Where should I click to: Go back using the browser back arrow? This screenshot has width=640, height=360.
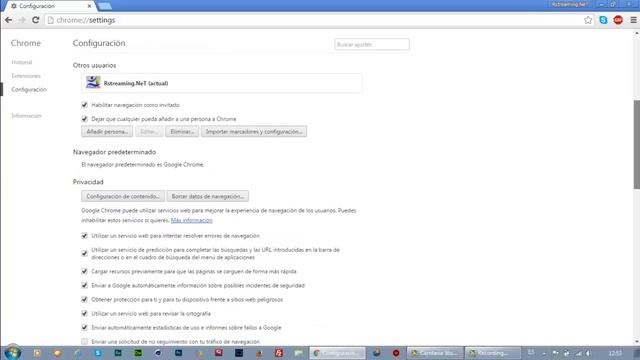[x=9, y=20]
